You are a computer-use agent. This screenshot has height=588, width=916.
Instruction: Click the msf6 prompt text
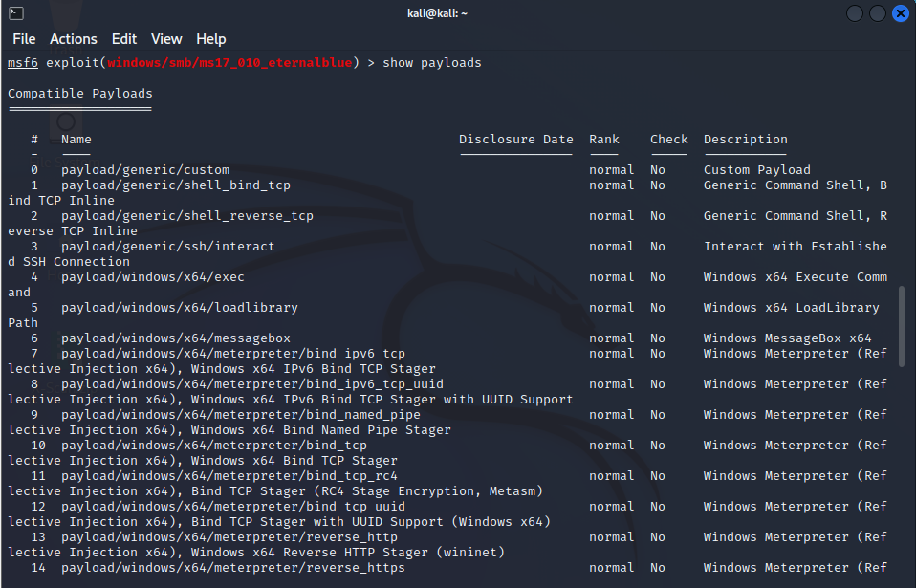pyautogui.click(x=23, y=62)
